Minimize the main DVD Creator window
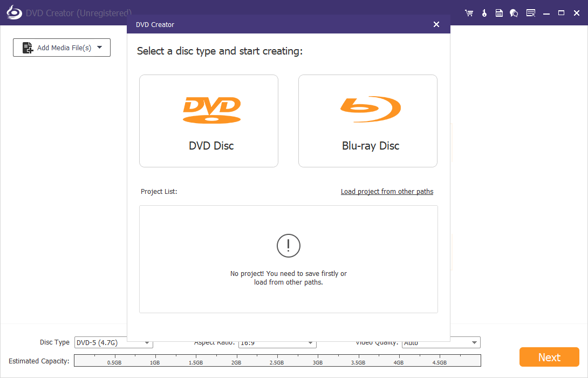The width and height of the screenshot is (588, 378). pyautogui.click(x=546, y=13)
